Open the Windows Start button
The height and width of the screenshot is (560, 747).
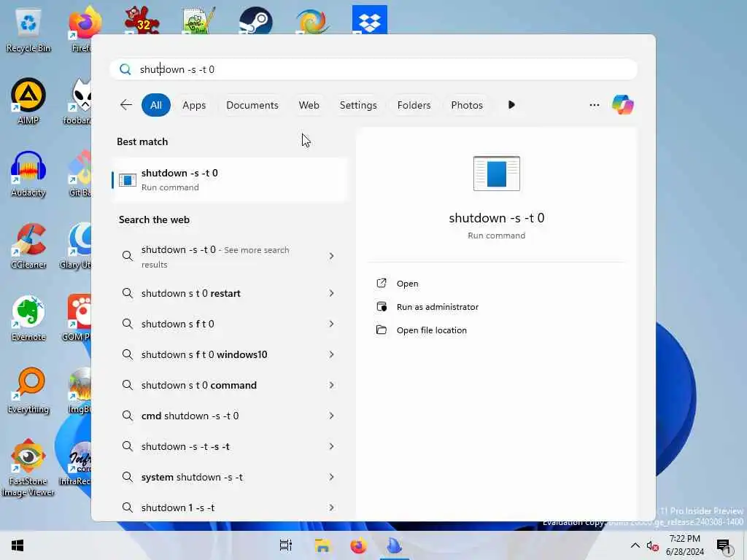(18, 545)
